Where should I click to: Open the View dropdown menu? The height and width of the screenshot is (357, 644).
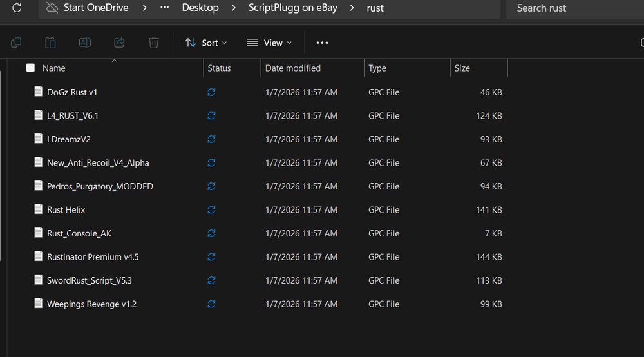click(x=269, y=43)
